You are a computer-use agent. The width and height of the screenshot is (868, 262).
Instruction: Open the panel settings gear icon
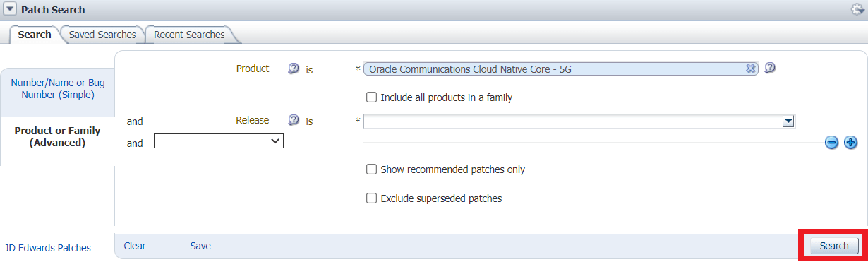click(858, 10)
